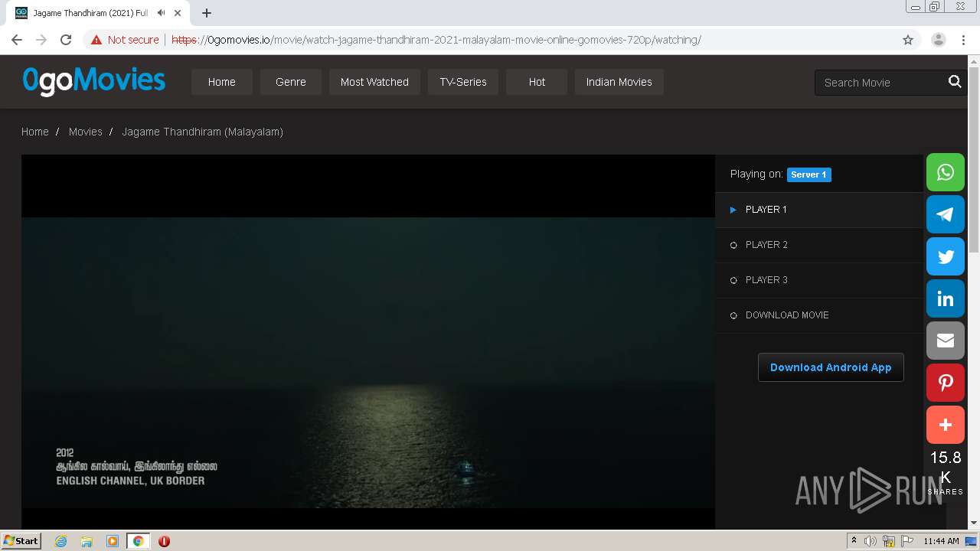Viewport: 980px width, 551px height.
Task: Open Chrome profile avatar
Action: (939, 40)
